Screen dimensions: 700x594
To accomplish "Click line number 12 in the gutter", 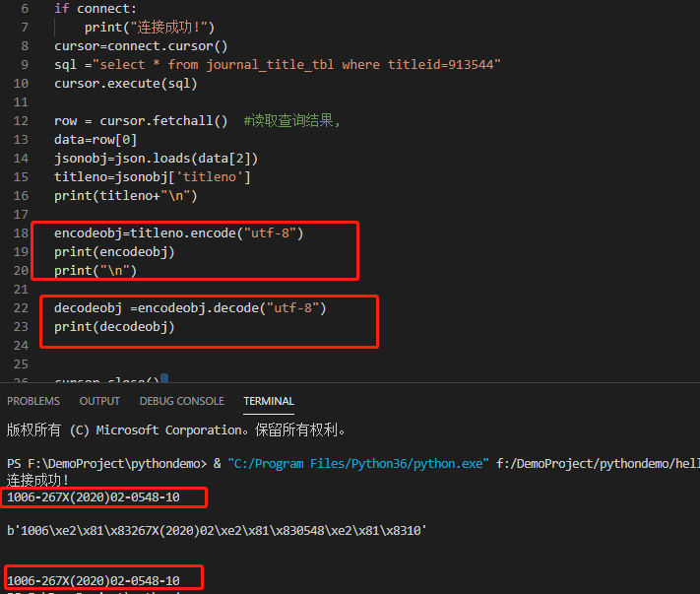I will 21,121.
